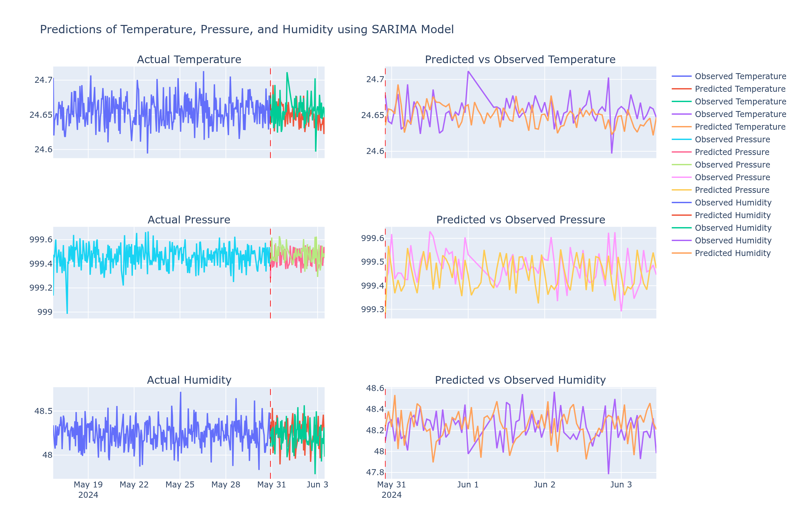Viewport: 798px width, 532px height.
Task: Click May 25 x-axis tick label
Action: [180, 485]
